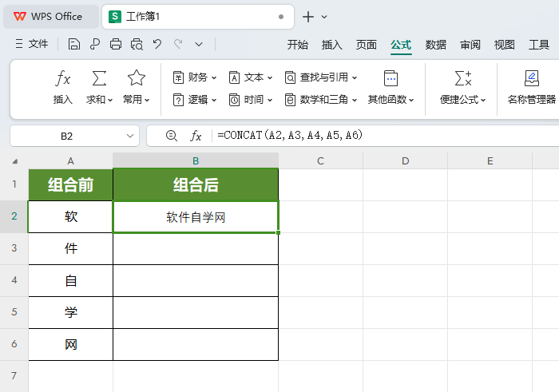
Task: Click cell containing 学
Action: (70, 312)
